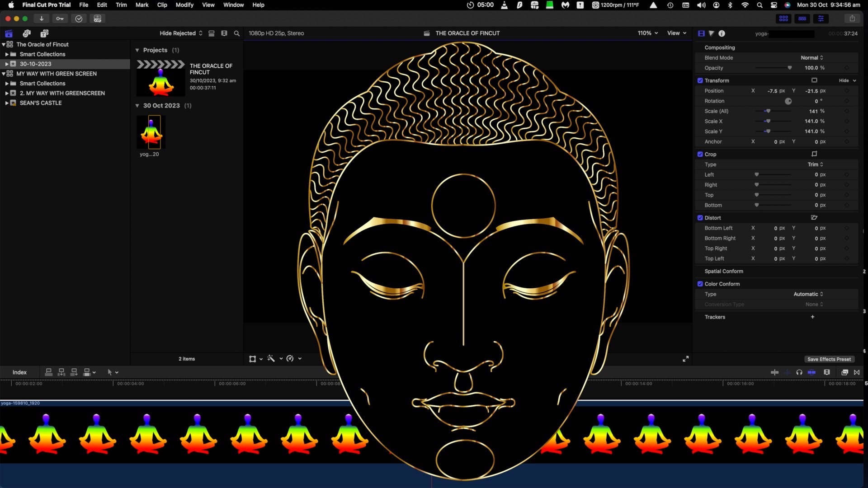
Task: Open the Clip menu
Action: pyautogui.click(x=162, y=5)
